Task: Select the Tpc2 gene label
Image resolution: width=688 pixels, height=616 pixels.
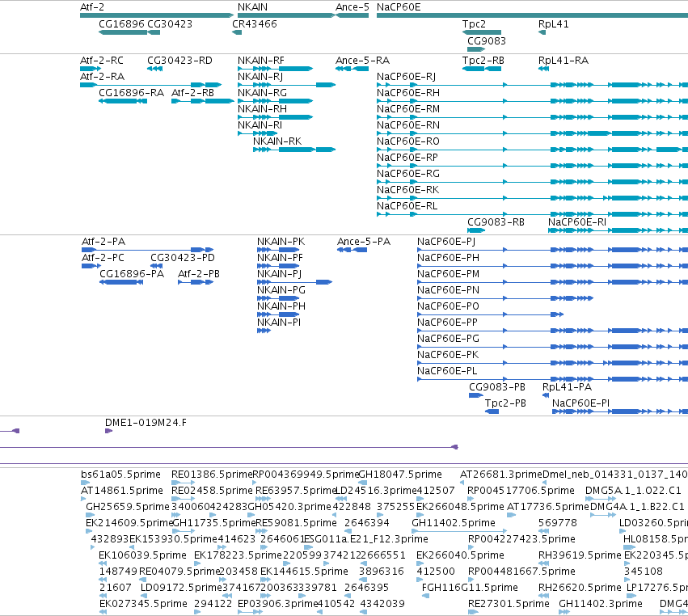Action: click(474, 24)
